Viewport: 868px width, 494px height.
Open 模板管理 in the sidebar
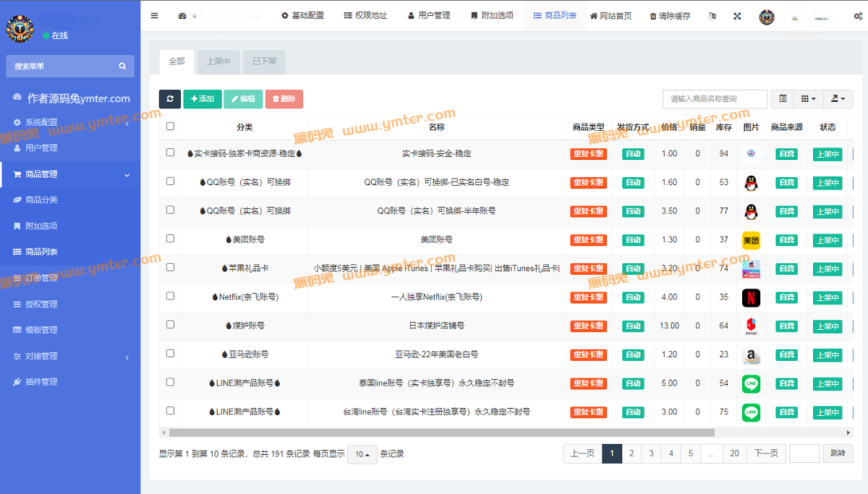point(70,331)
